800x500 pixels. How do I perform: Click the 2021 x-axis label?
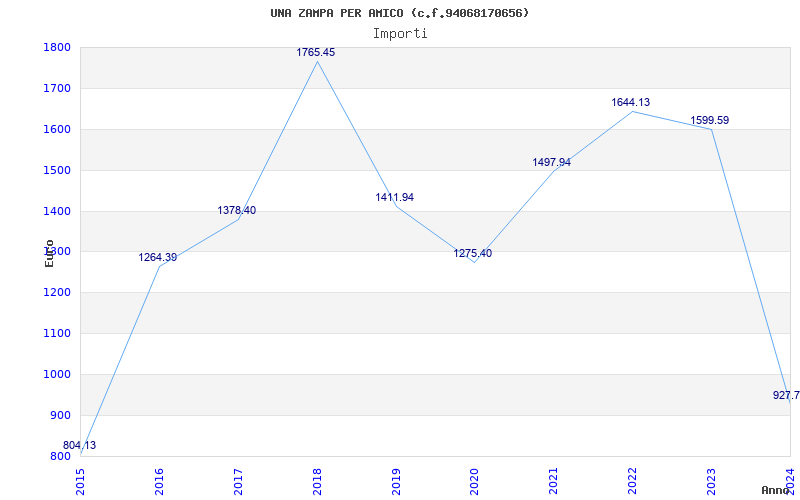pyautogui.click(x=554, y=482)
